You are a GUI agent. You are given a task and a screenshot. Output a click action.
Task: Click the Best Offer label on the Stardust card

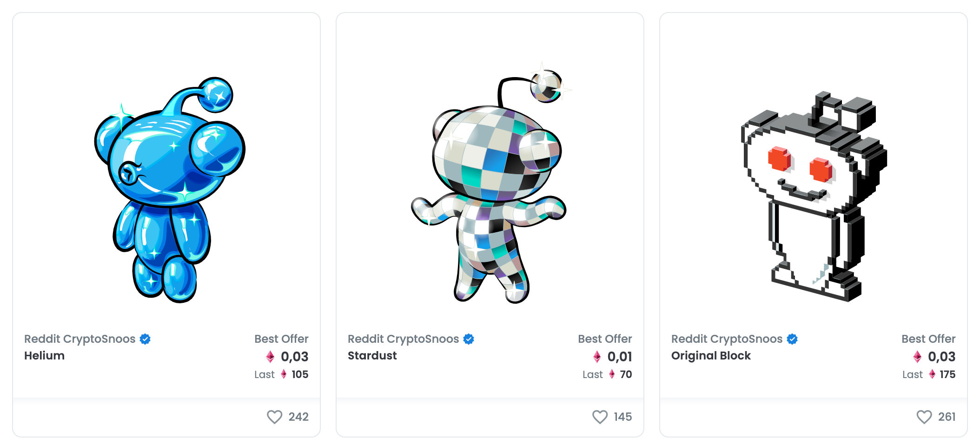click(605, 339)
